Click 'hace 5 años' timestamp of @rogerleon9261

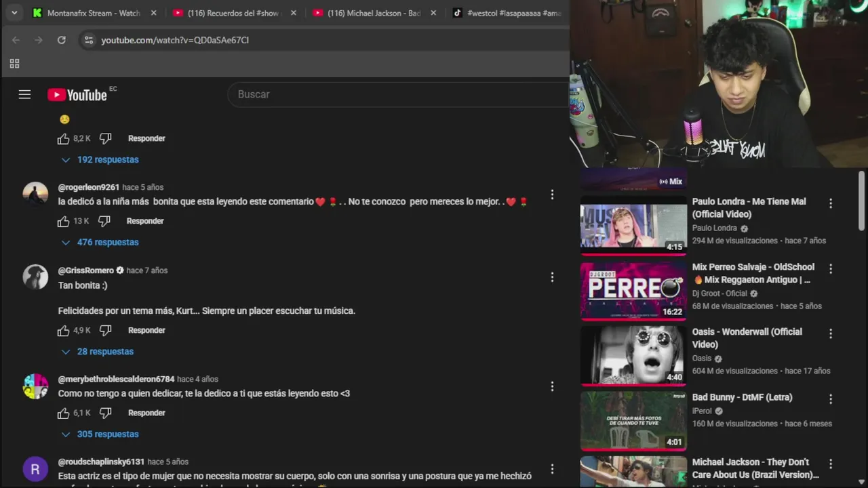coord(143,187)
